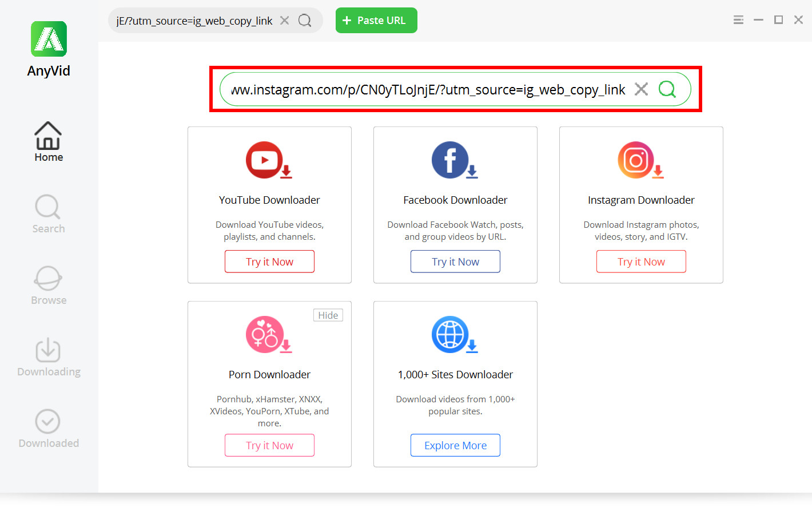Viewport: 812px width, 507px height.
Task: Click the green Paste URL button
Action: click(x=376, y=21)
